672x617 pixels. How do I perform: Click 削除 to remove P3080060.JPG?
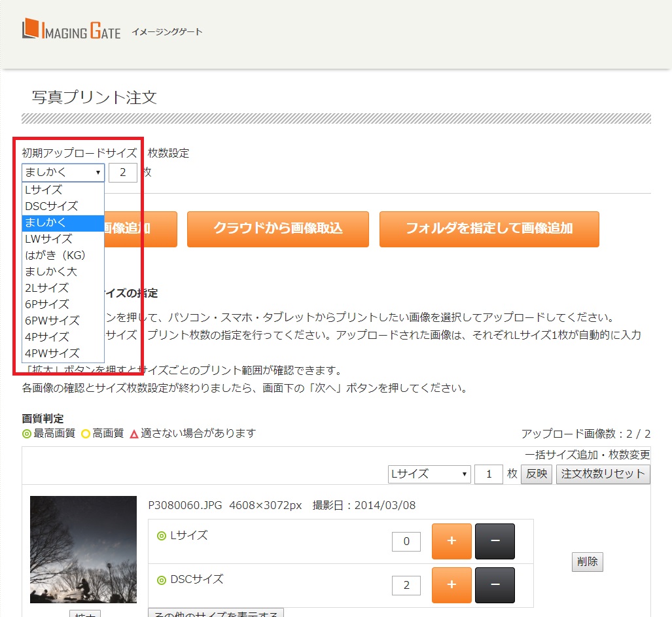pyautogui.click(x=587, y=562)
